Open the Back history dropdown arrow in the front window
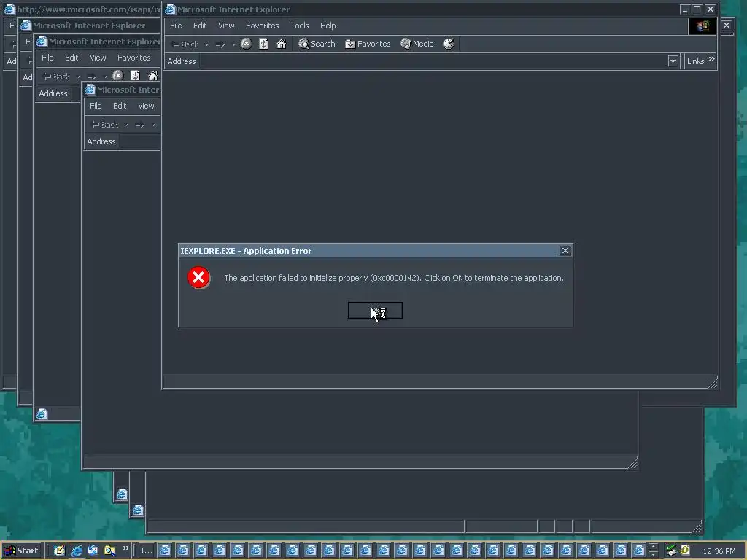The width and height of the screenshot is (747, 560). pyautogui.click(x=206, y=44)
